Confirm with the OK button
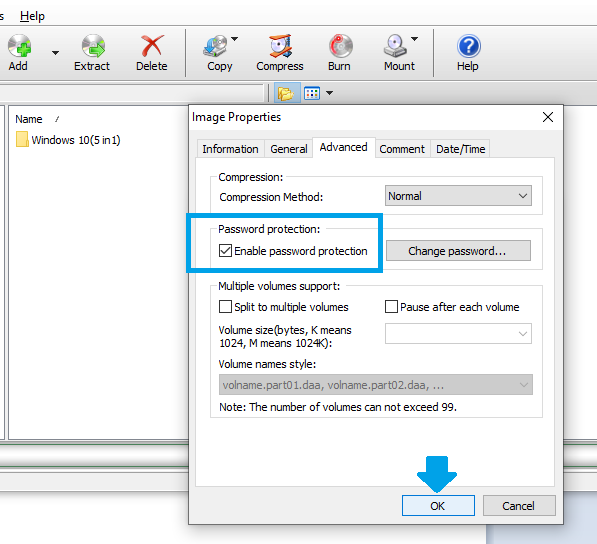Screen dimensions: 597x544 pyautogui.click(x=438, y=506)
